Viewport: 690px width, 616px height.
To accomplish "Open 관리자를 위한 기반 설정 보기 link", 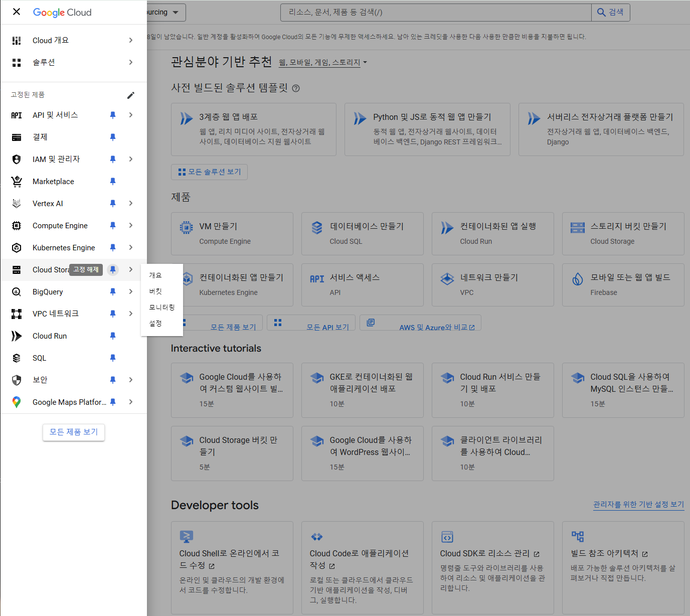I will (x=638, y=504).
